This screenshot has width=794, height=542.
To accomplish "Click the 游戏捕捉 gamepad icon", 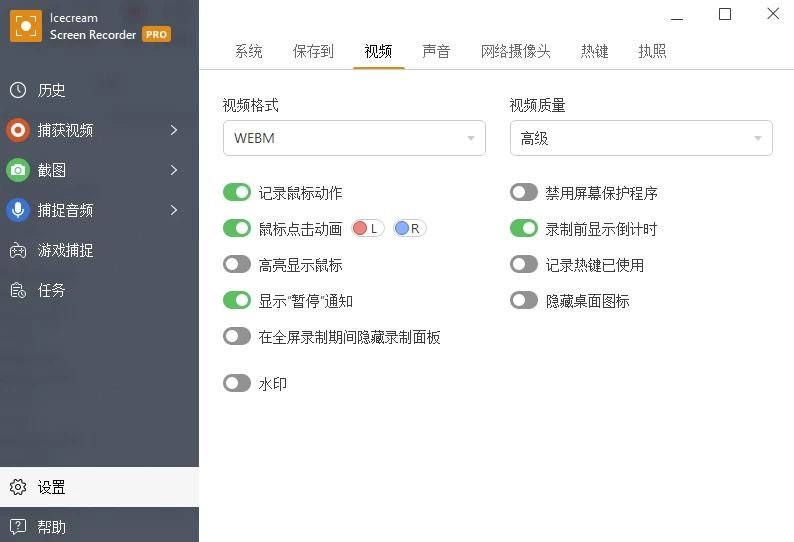I will pyautogui.click(x=18, y=250).
